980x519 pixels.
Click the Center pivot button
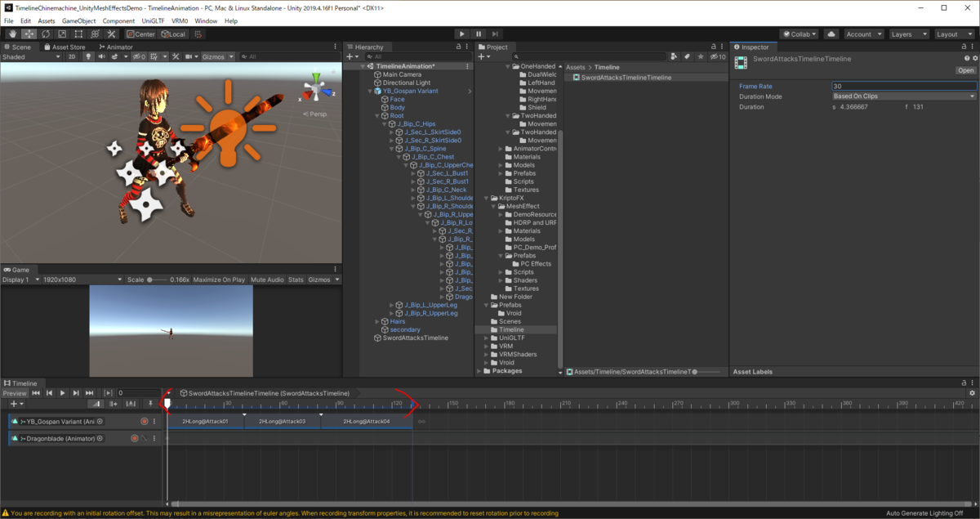(140, 34)
